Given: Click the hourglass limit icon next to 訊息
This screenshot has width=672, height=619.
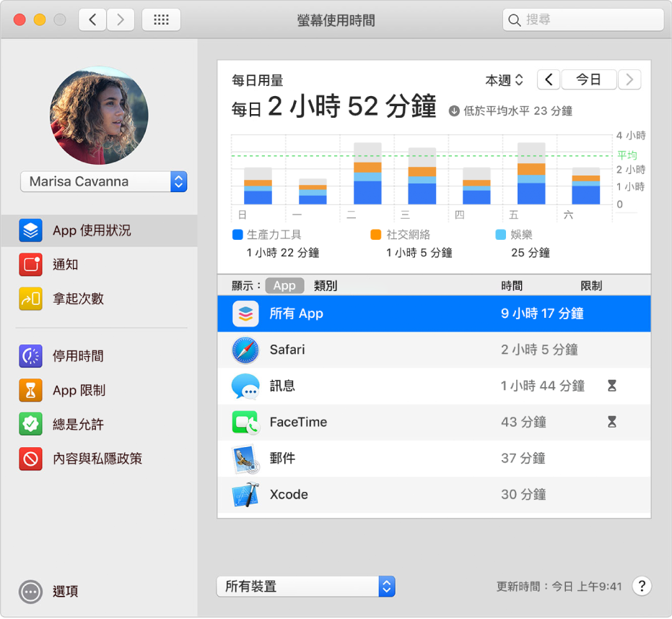Looking at the screenshot, I should [x=612, y=386].
